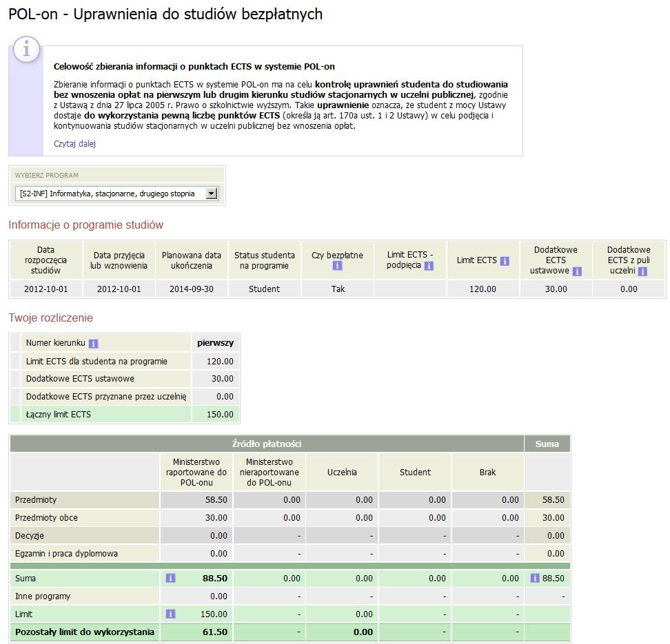Click the Inne programy row label

pyautogui.click(x=43, y=596)
